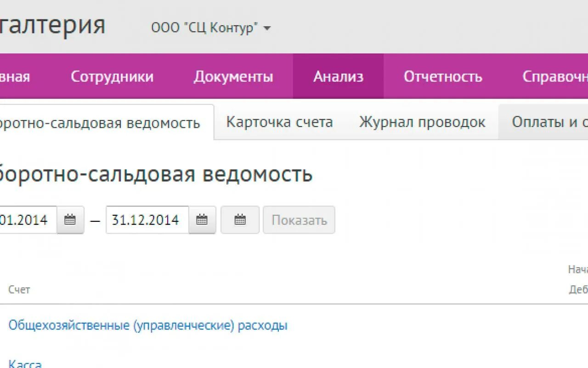Click the end date field 31.12.2014
588x368 pixels.
point(147,220)
